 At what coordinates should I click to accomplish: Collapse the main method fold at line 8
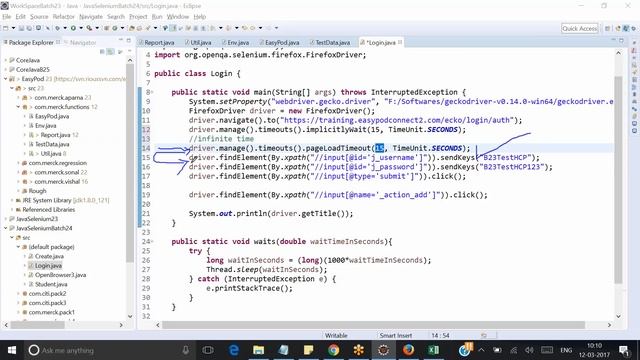(x=152, y=93)
